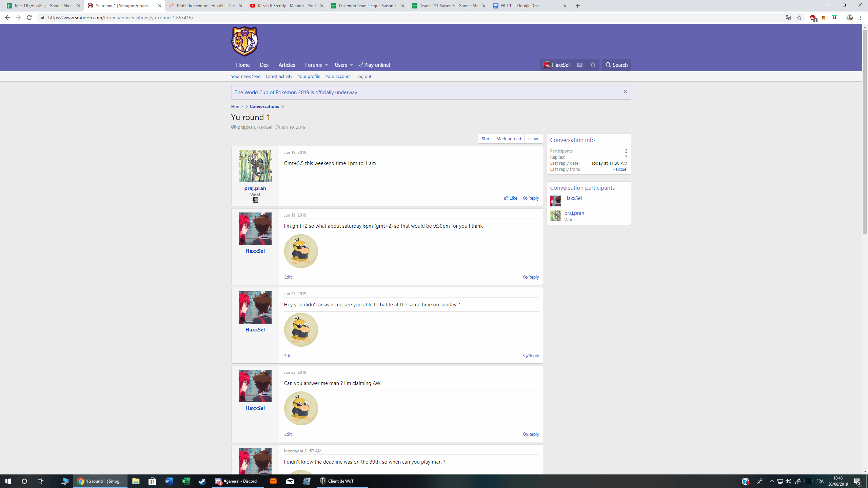The height and width of the screenshot is (488, 868).
Task: Expand the Users dropdown arrow
Action: point(352,65)
